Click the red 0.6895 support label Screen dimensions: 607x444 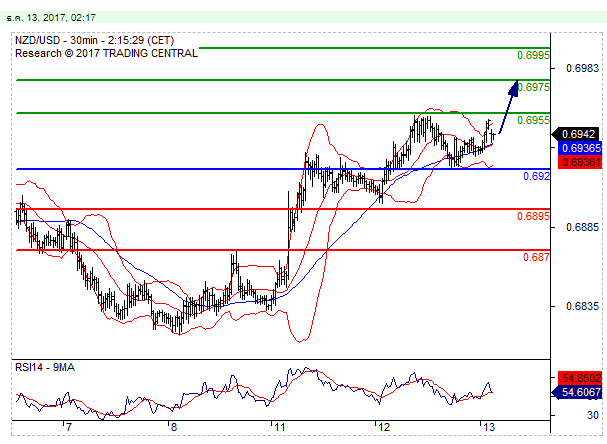(x=533, y=216)
